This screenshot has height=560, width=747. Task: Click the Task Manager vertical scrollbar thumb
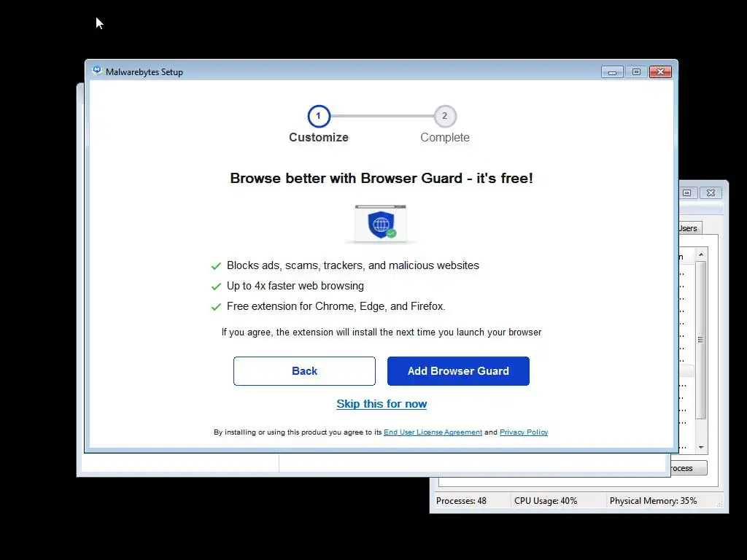(701, 340)
